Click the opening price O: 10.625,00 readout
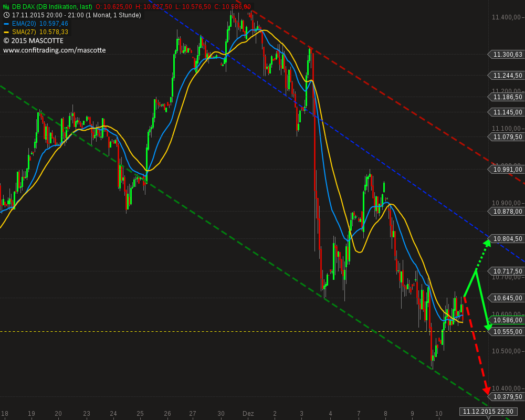 click(114, 7)
